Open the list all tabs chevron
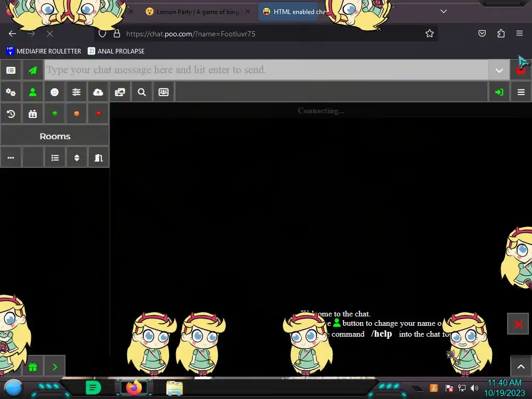The height and width of the screenshot is (399, 532). (x=444, y=11)
